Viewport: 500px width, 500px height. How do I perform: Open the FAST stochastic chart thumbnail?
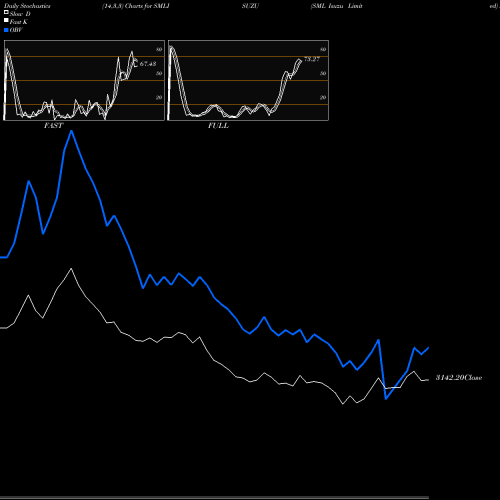point(84,80)
